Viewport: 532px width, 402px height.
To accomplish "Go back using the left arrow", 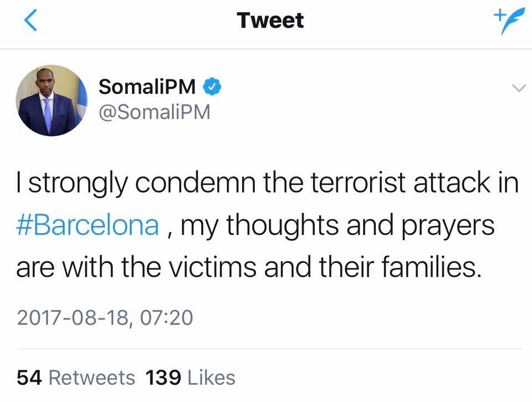I will 30,21.
